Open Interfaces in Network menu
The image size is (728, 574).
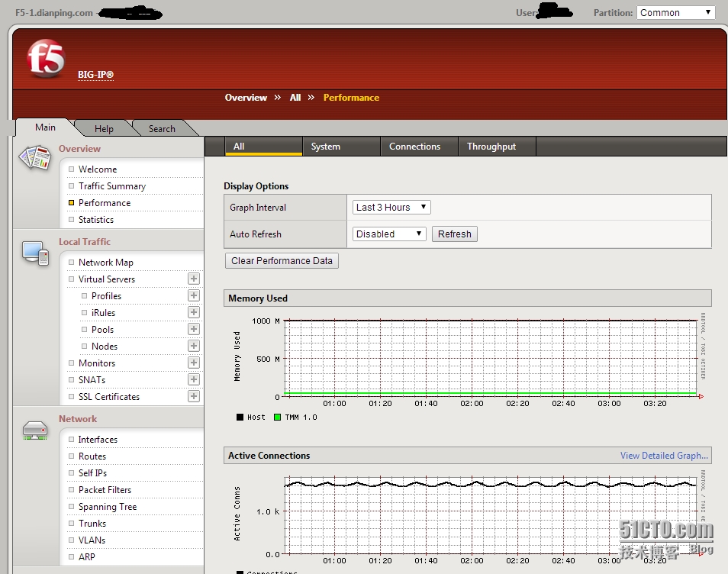pos(98,439)
